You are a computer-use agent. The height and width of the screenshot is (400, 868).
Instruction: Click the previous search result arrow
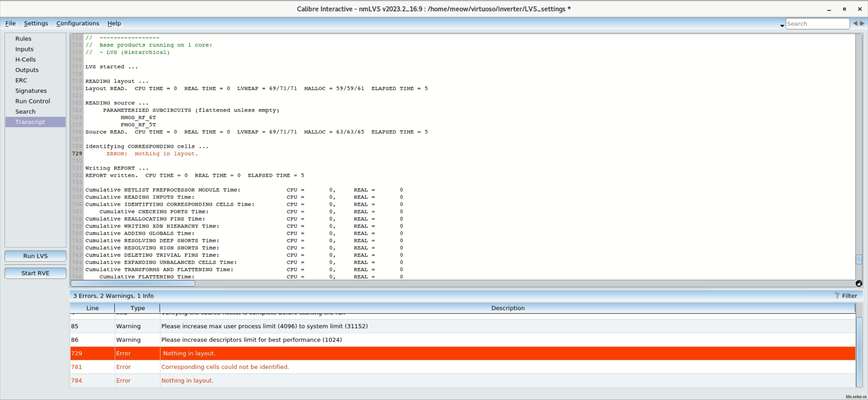856,23
